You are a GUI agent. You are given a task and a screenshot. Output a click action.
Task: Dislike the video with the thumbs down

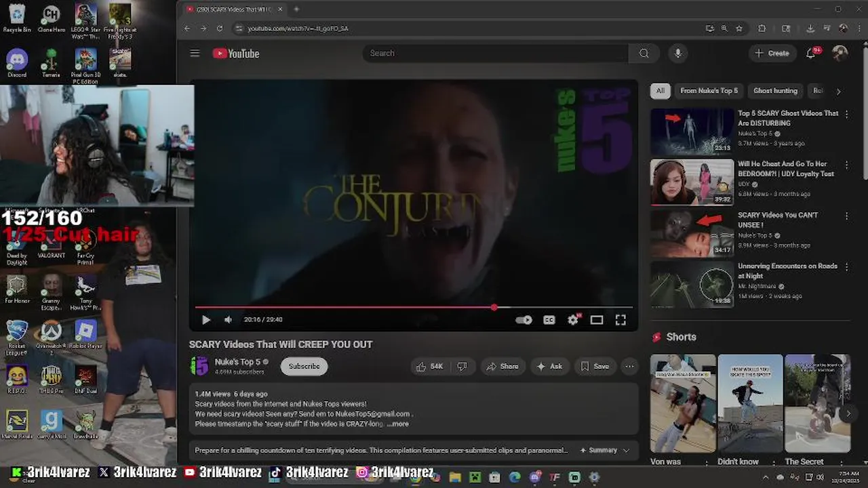pyautogui.click(x=462, y=366)
